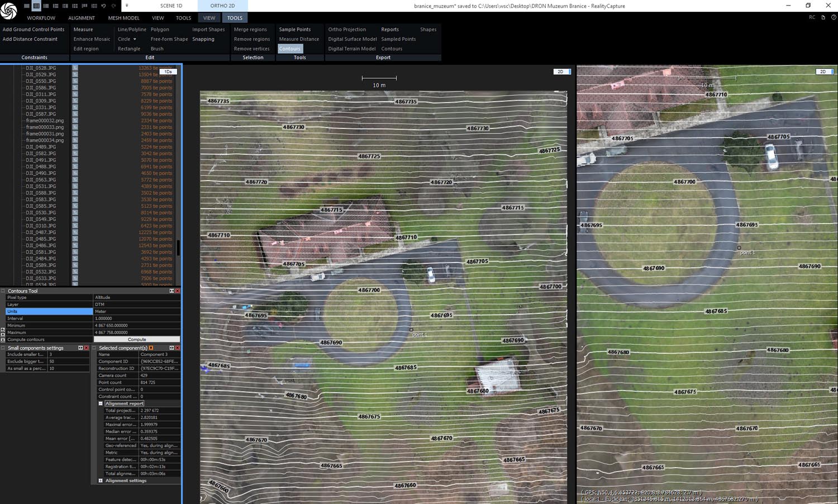Click the icon next to DJI_0528.JPG
Image resolution: width=838 pixels, height=504 pixels.
(75, 68)
